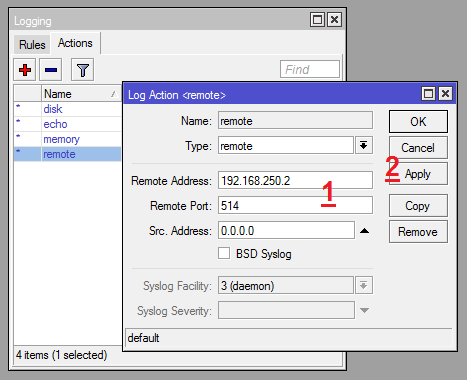The image size is (467, 380).
Task: Click the default status text
Action: point(143,338)
